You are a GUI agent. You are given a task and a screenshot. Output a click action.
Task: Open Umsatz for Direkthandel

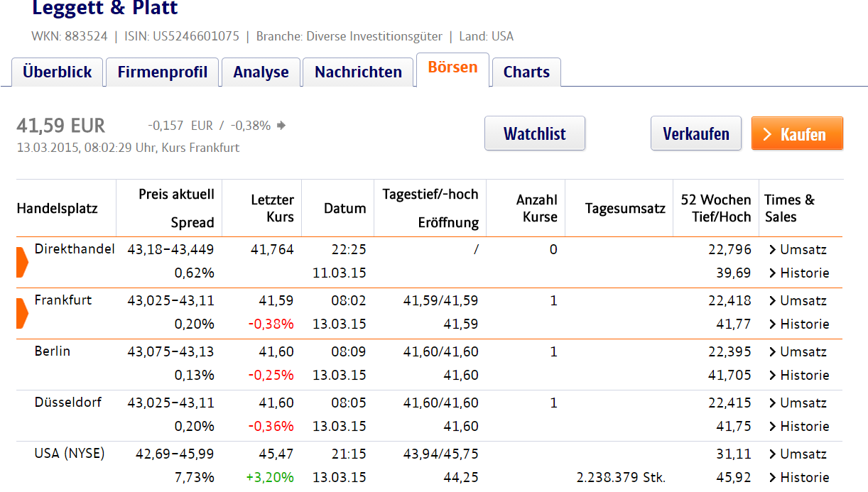[798, 249]
